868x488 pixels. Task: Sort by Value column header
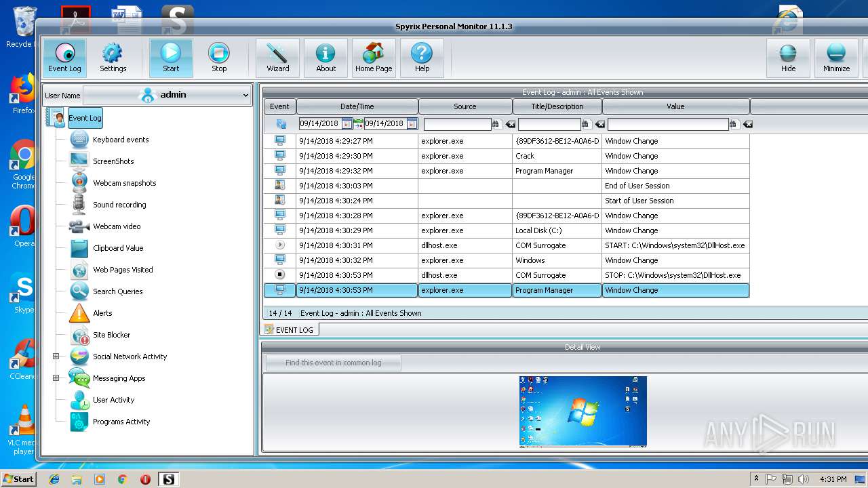click(675, 106)
